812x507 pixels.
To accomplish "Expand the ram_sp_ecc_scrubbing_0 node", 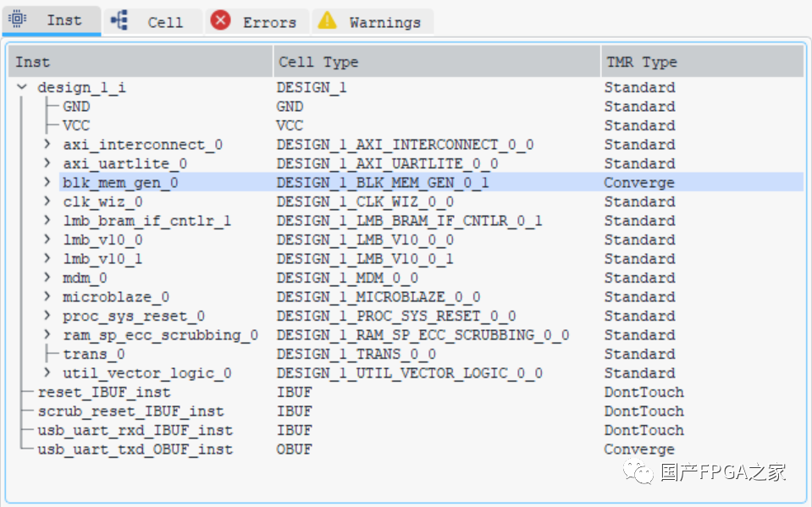I will pos(48,335).
